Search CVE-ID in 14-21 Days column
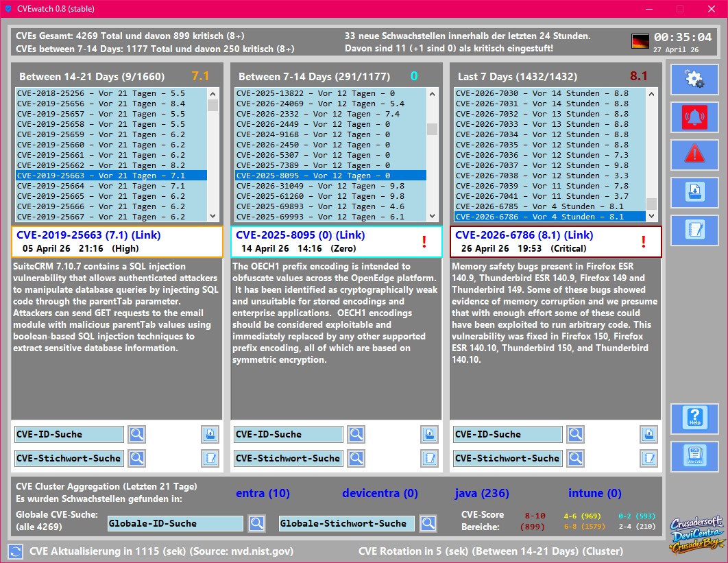 point(137,434)
